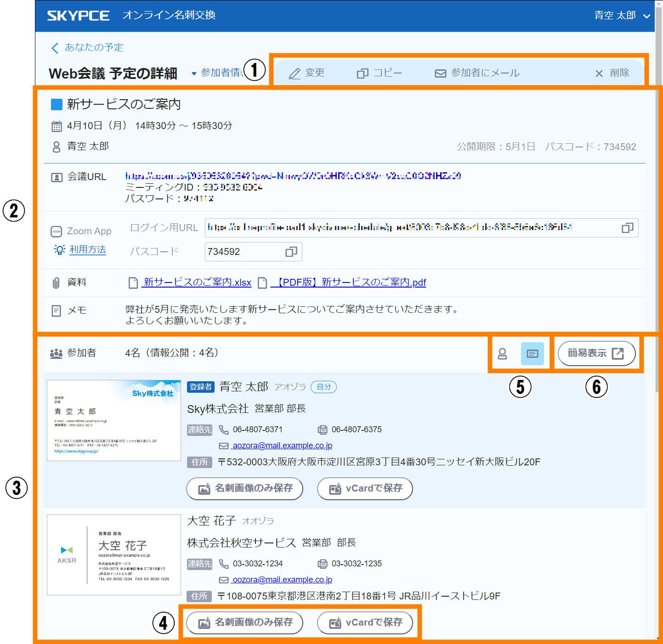Click the lightbulb icon beside 利用方法
663x644 pixels.
pyautogui.click(x=59, y=249)
